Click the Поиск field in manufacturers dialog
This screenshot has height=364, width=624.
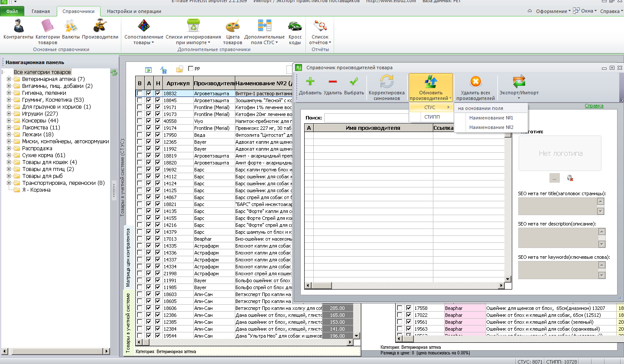tap(367, 118)
